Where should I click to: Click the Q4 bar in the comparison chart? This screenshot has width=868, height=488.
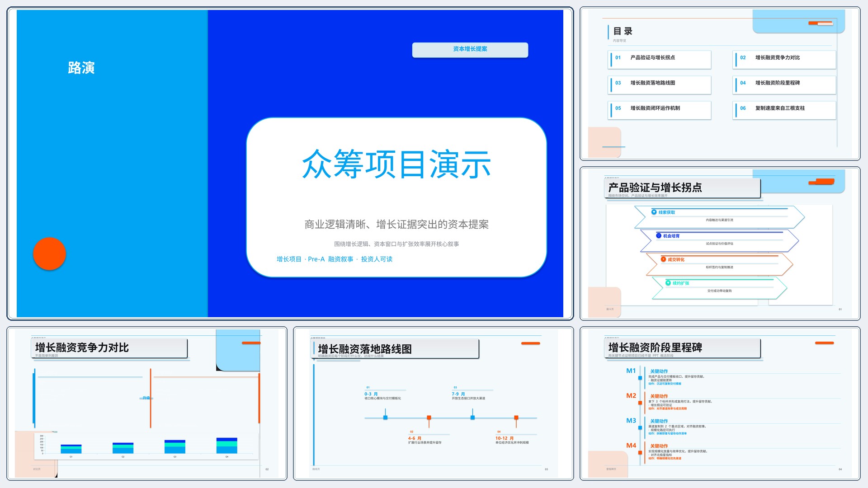click(x=227, y=446)
